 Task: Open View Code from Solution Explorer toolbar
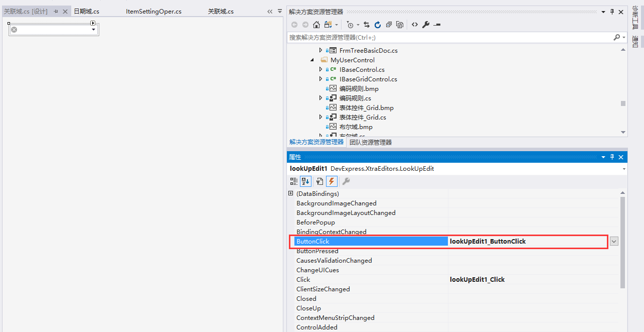[x=415, y=24]
